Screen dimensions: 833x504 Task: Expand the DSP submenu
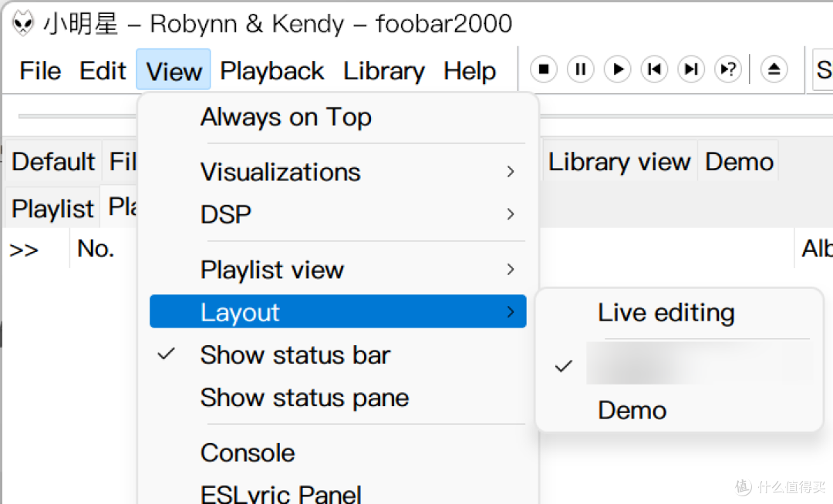point(338,214)
